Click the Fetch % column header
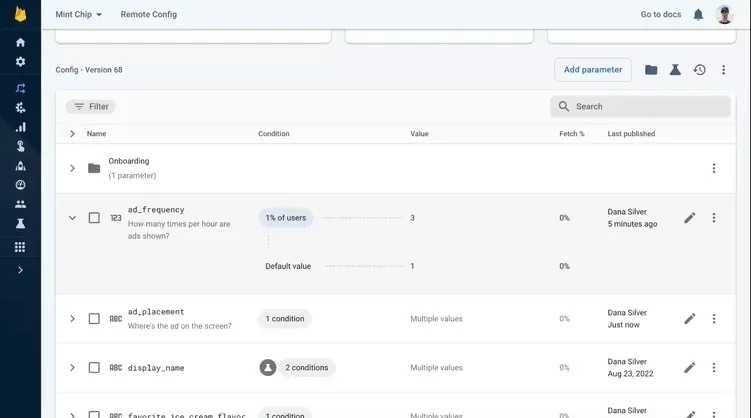The height and width of the screenshot is (418, 751). 572,134
